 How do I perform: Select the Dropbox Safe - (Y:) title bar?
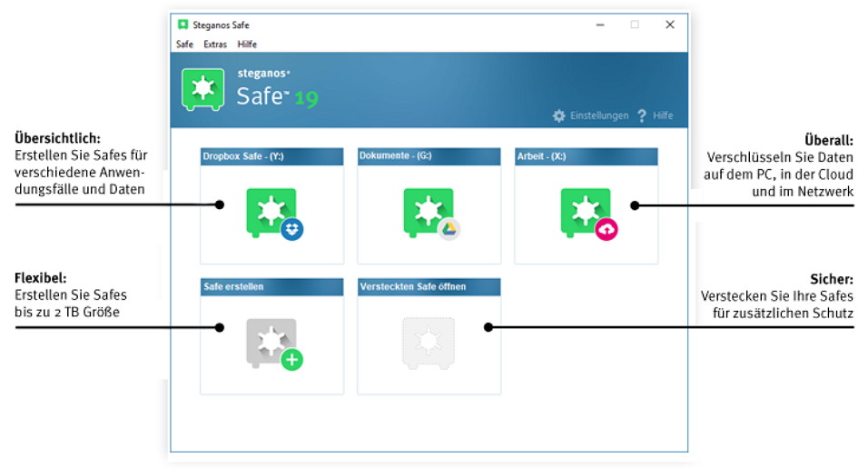click(x=271, y=156)
